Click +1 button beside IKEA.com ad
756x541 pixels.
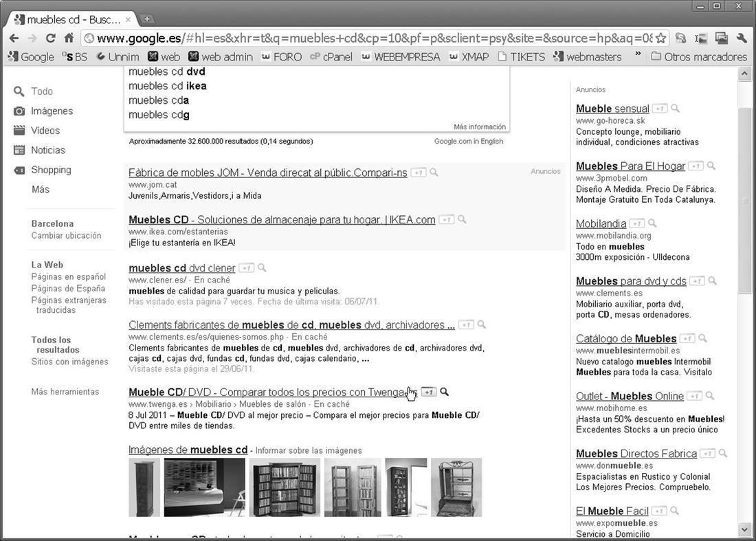tap(447, 220)
